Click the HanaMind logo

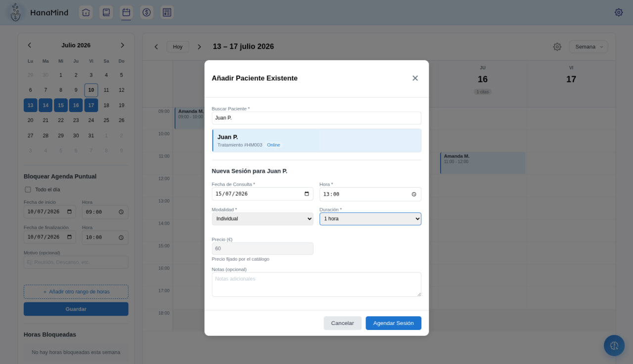pos(16,12)
